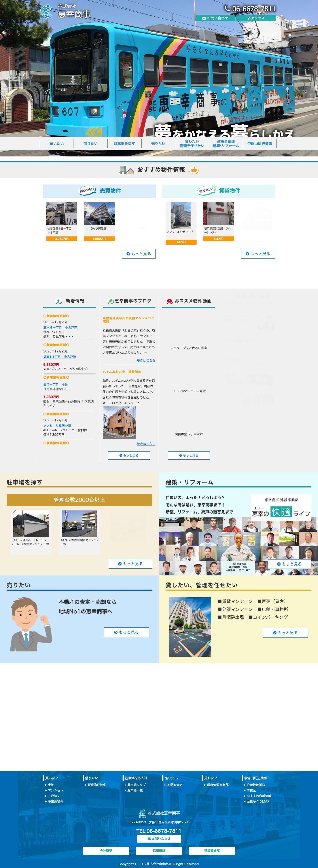Click the footer 建設事業部 button
This screenshot has width=318, height=868.
coord(212,851)
